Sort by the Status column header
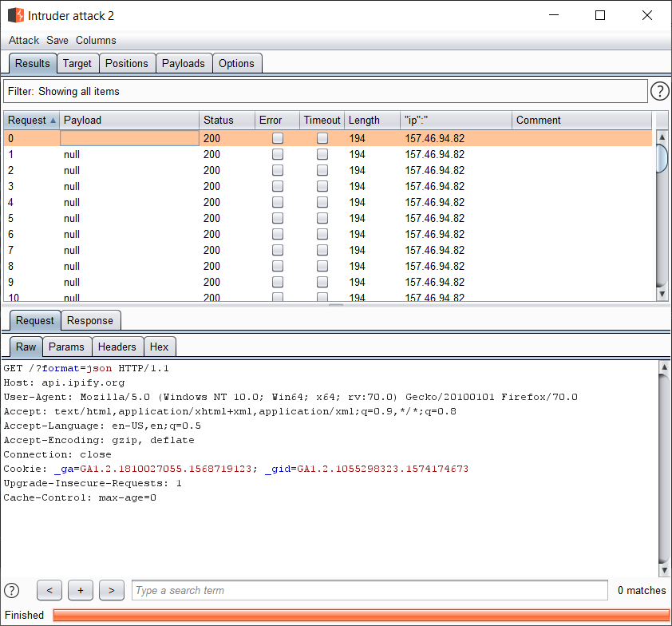 [227, 120]
